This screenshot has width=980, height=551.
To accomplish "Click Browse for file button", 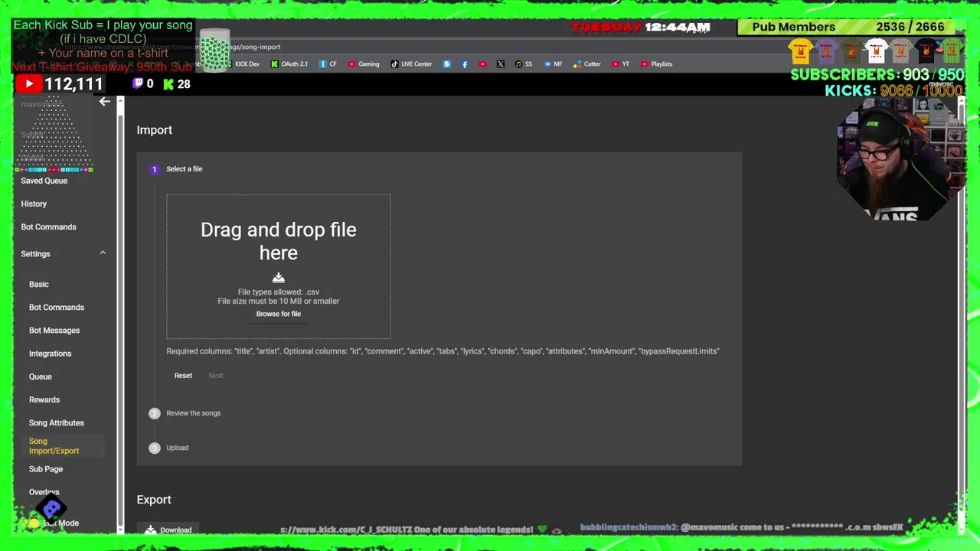I will tap(279, 314).
